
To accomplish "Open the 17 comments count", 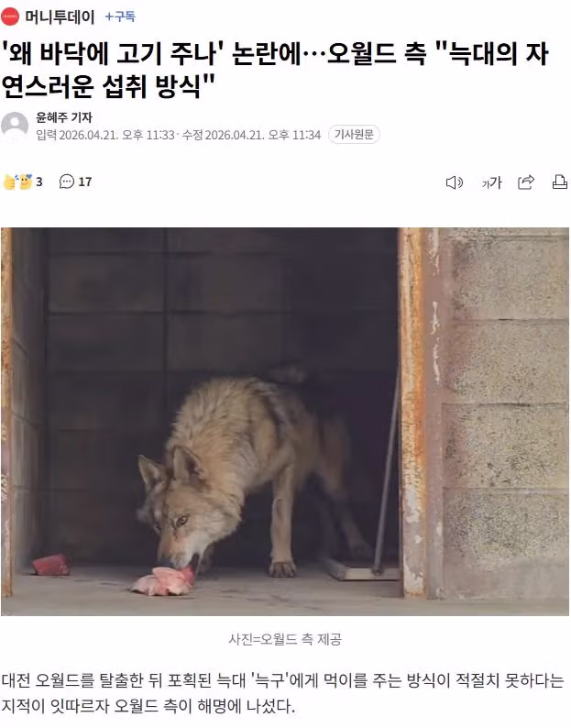I will [x=85, y=182].
